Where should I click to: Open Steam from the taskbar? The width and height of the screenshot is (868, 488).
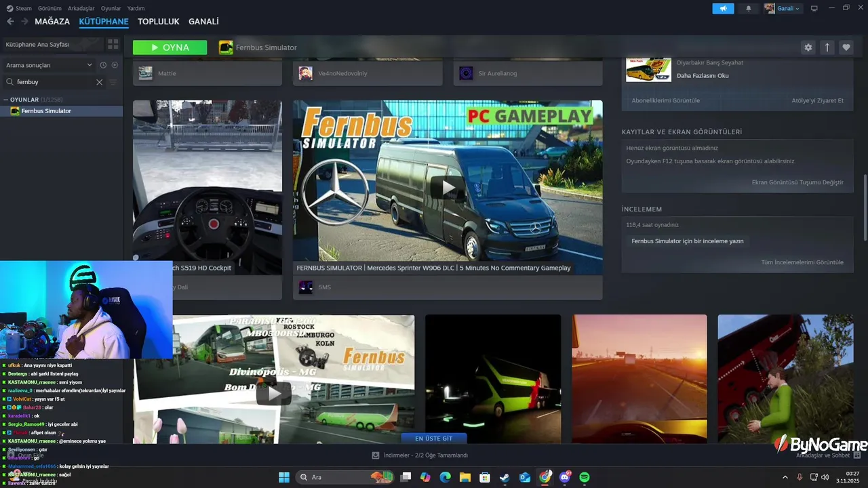505,477
